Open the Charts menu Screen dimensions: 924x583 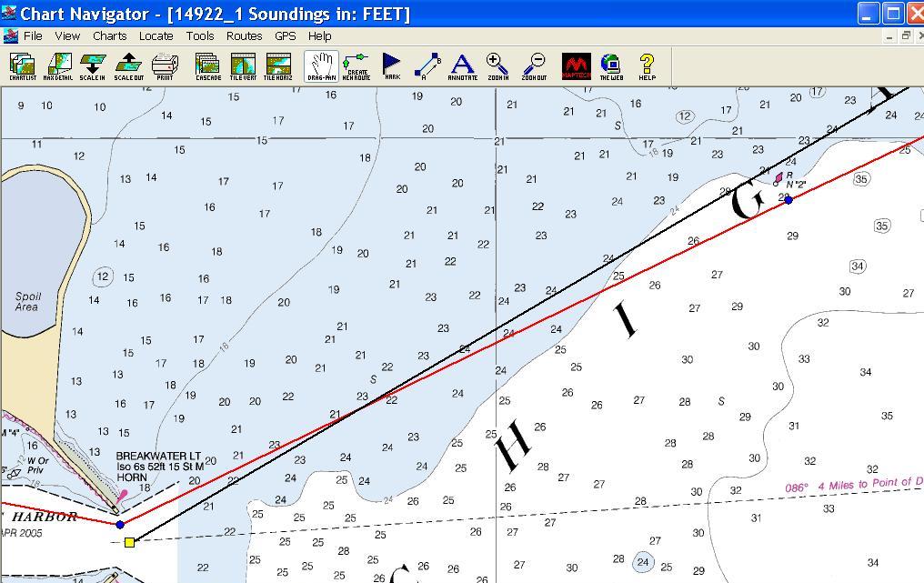[109, 35]
